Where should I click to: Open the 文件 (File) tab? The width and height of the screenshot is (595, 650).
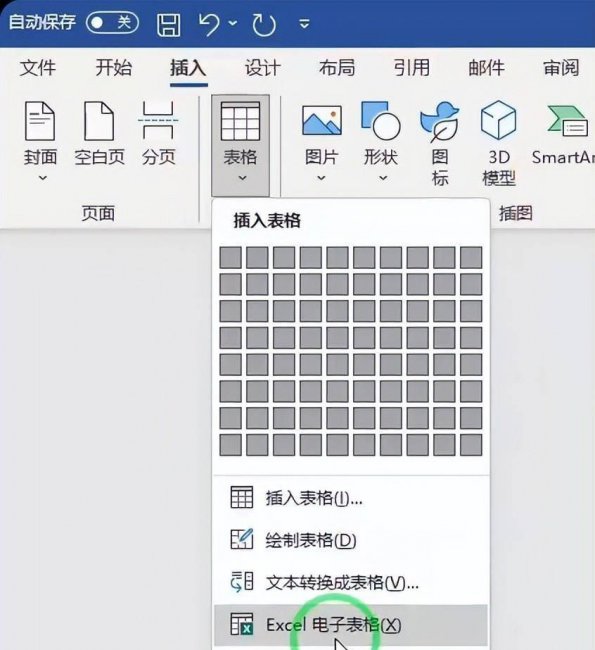[38, 68]
